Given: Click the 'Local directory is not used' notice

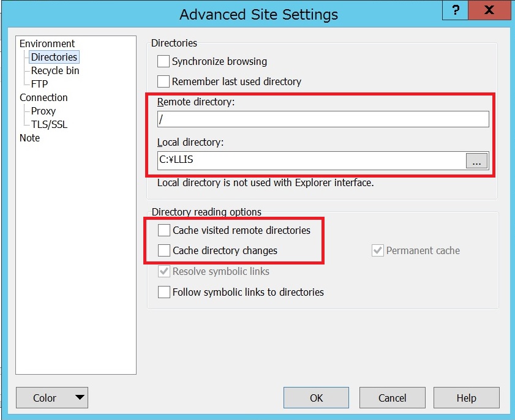Looking at the screenshot, I should click(265, 182).
